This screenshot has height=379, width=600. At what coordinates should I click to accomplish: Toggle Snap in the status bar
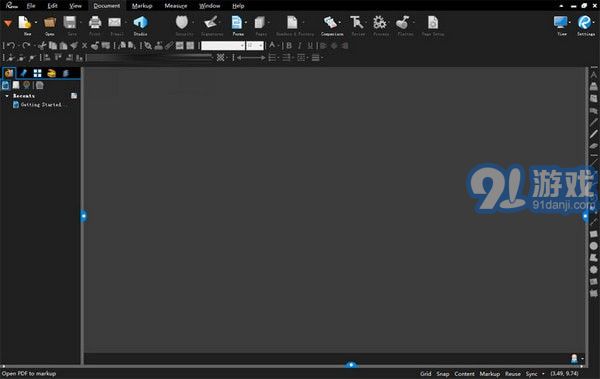click(x=443, y=374)
